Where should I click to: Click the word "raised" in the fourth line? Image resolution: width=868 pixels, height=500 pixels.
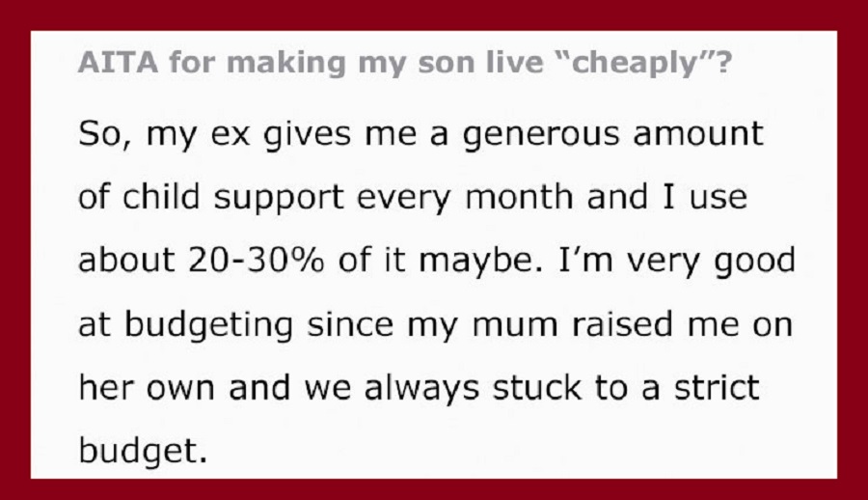pyautogui.click(x=622, y=323)
